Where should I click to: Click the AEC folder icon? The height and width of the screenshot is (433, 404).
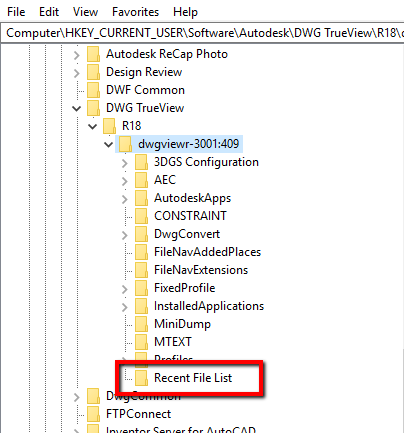(x=141, y=180)
